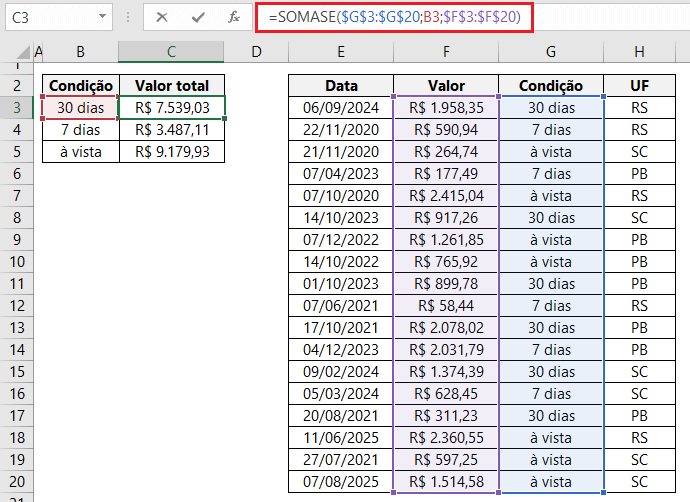Click the Valor header in column F
This screenshot has height=502, width=690.
pos(446,85)
